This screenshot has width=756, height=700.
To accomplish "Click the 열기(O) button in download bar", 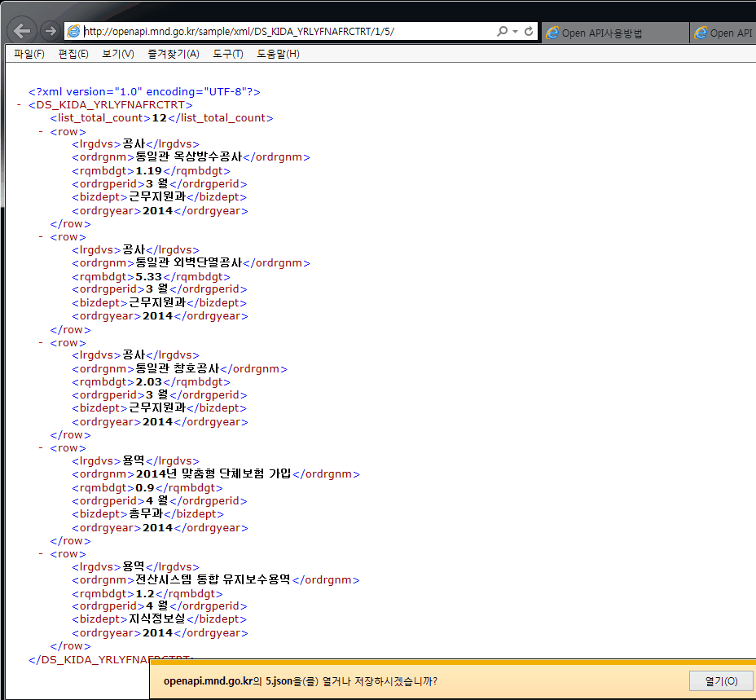I will tap(721, 681).
